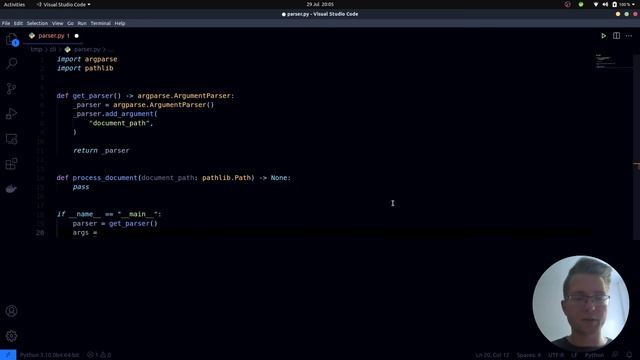
Task: Open the system tray battery and volume menu
Action: pyautogui.click(x=614, y=4)
